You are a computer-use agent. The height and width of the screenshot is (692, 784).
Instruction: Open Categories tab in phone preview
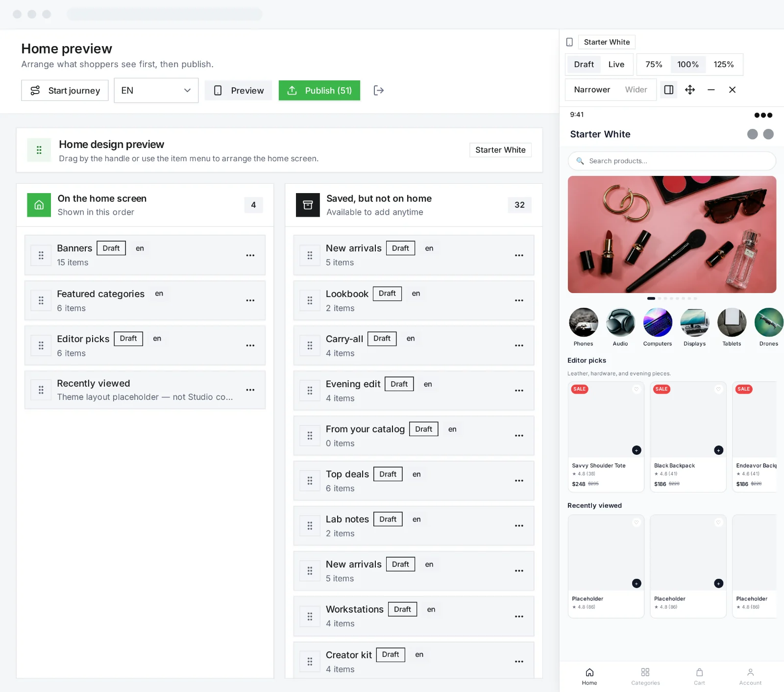pos(645,676)
